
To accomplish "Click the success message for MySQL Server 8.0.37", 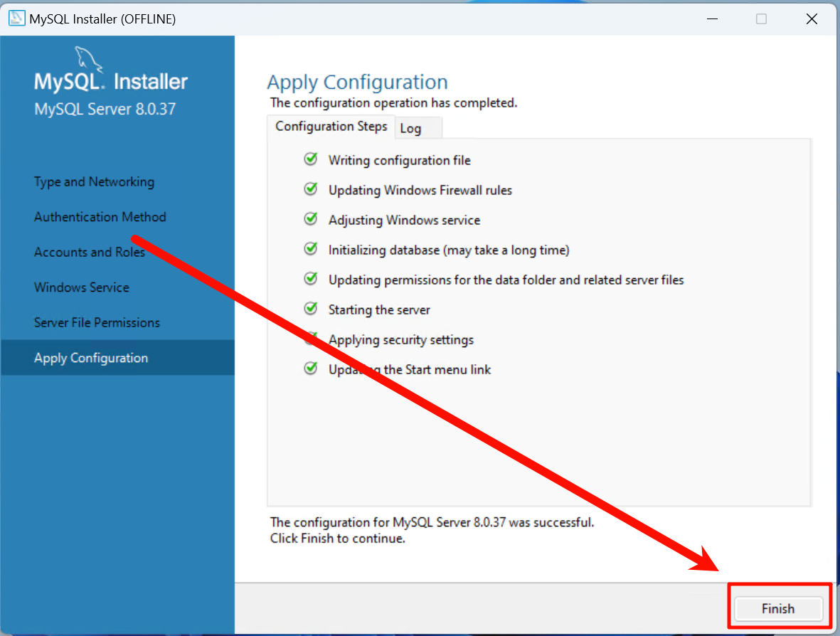I will (x=432, y=522).
